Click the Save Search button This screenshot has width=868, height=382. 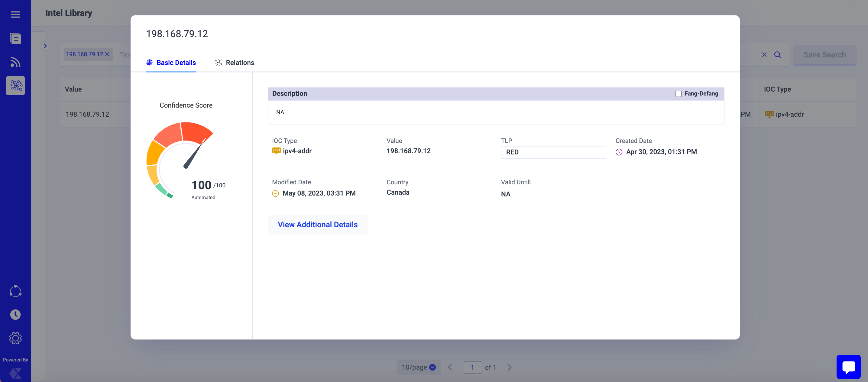click(x=824, y=55)
